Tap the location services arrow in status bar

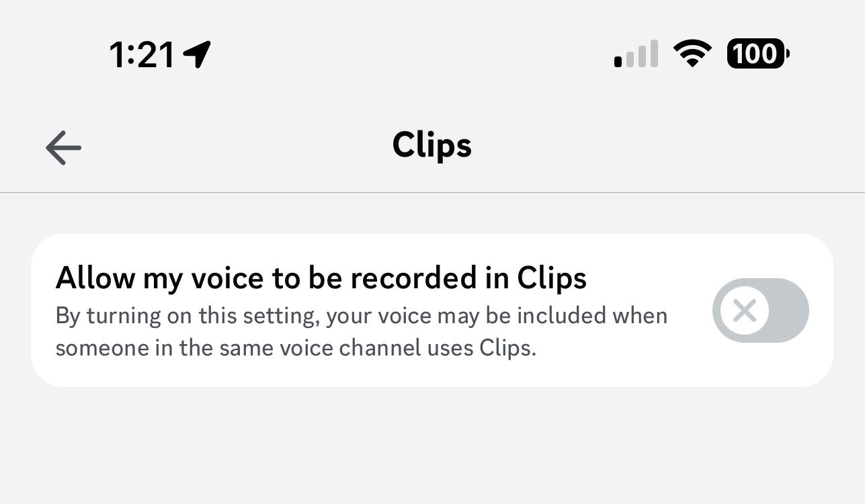pos(197,54)
